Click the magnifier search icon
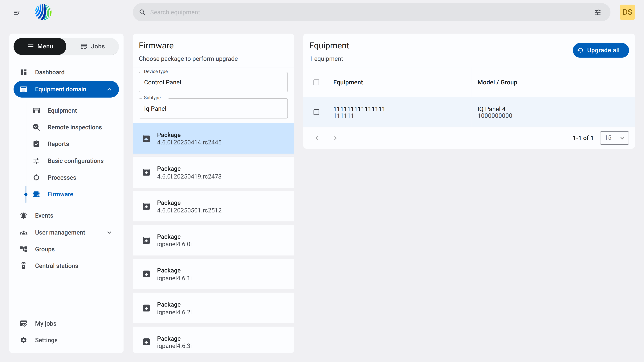 [142, 12]
